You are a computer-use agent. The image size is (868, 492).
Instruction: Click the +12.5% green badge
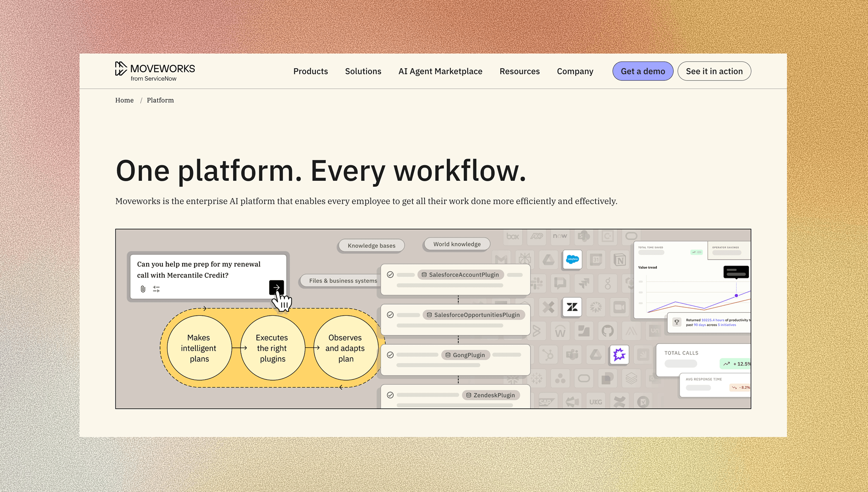pos(736,364)
